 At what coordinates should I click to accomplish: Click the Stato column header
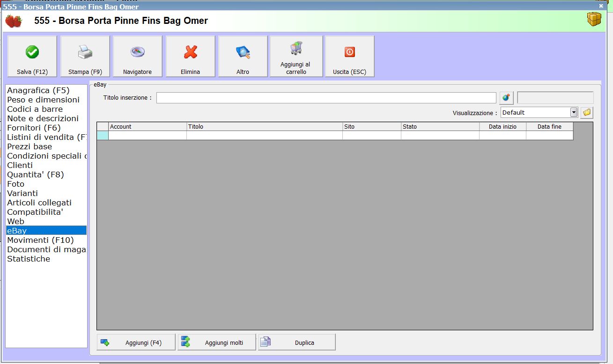440,127
